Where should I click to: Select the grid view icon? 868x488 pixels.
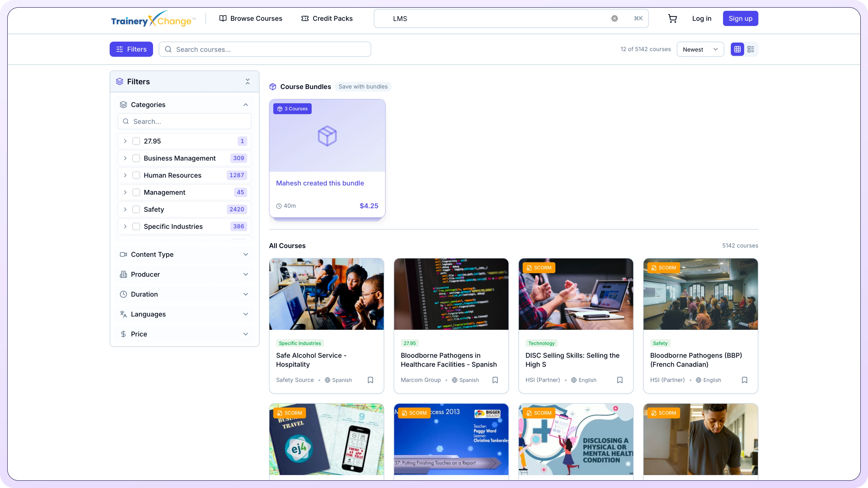(x=737, y=49)
